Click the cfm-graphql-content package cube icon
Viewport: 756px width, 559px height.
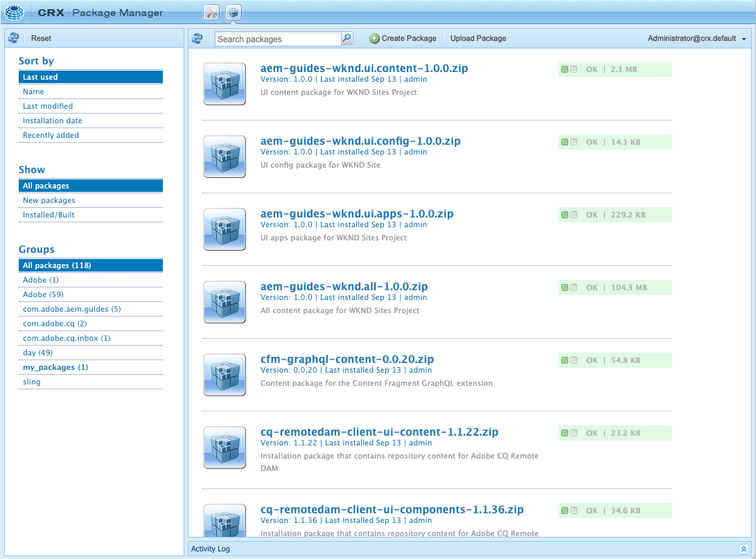click(x=224, y=375)
